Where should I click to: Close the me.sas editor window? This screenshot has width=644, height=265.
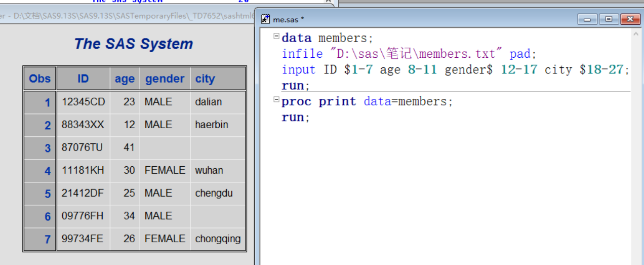(630, 19)
